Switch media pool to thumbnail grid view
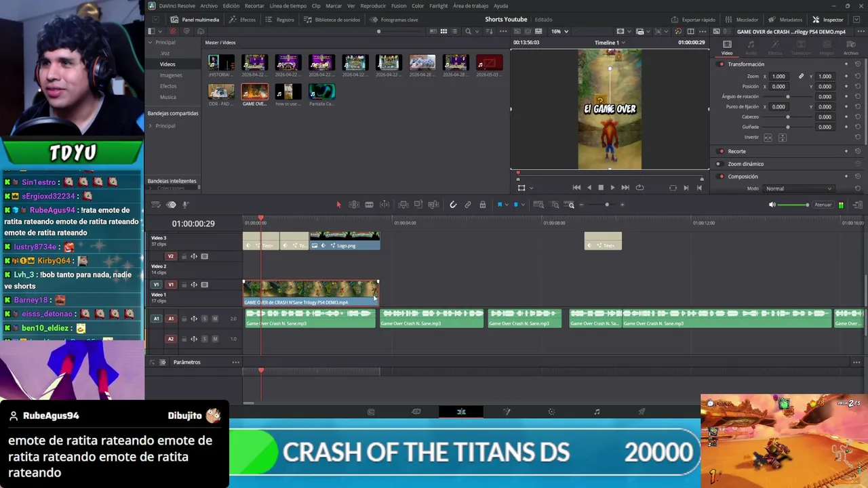The image size is (868, 488). tap(443, 31)
